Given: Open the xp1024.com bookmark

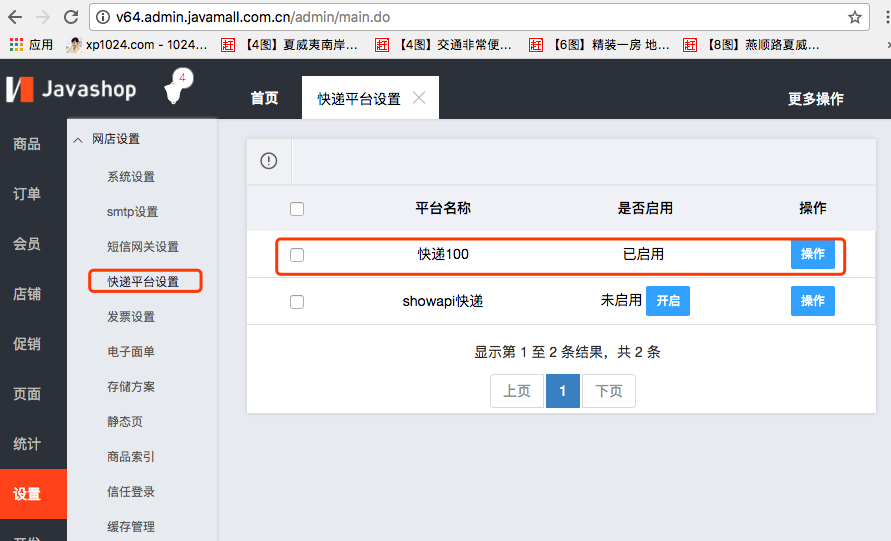Looking at the screenshot, I should click(x=136, y=45).
